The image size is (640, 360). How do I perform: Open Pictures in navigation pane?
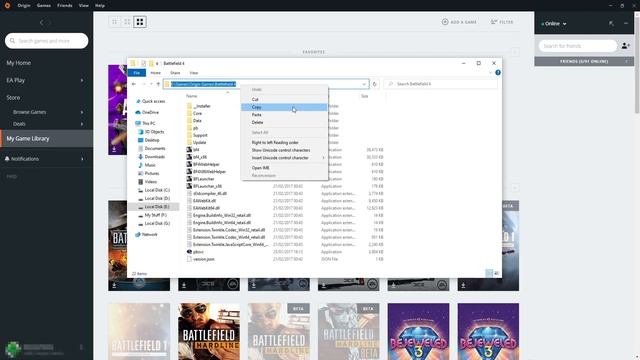[152, 173]
